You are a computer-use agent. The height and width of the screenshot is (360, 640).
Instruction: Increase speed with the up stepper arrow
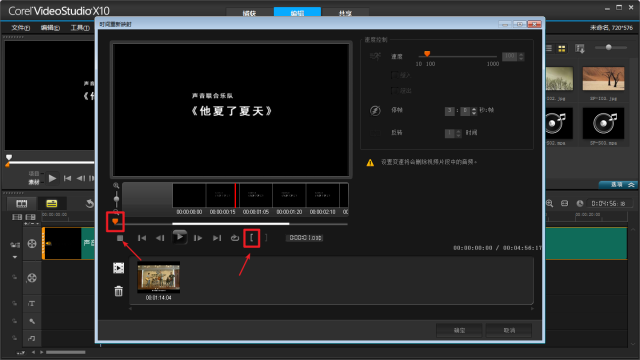pos(521,54)
